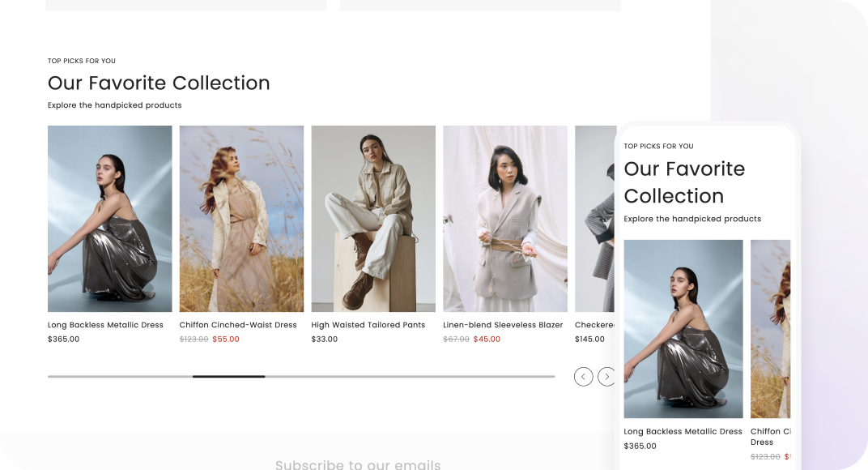Screen dimensions: 868x470
Task: Click the previous slide arrow icon
Action: tap(584, 377)
